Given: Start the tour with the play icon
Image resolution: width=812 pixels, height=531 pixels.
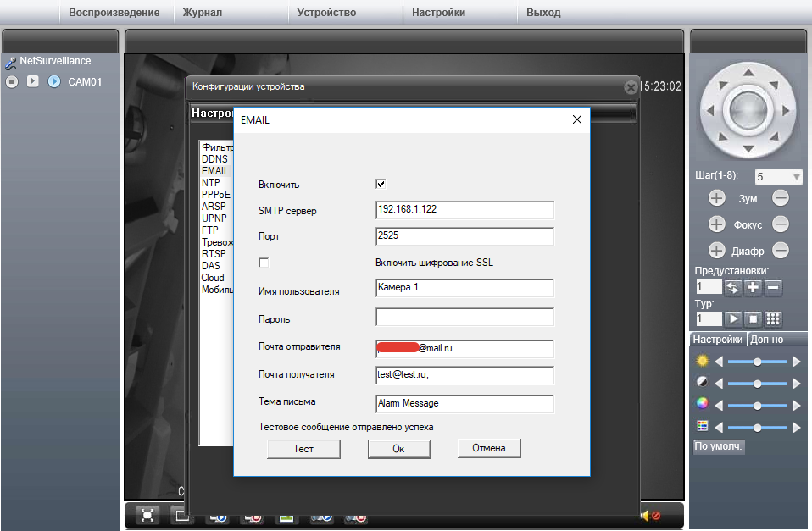Looking at the screenshot, I should (x=732, y=318).
